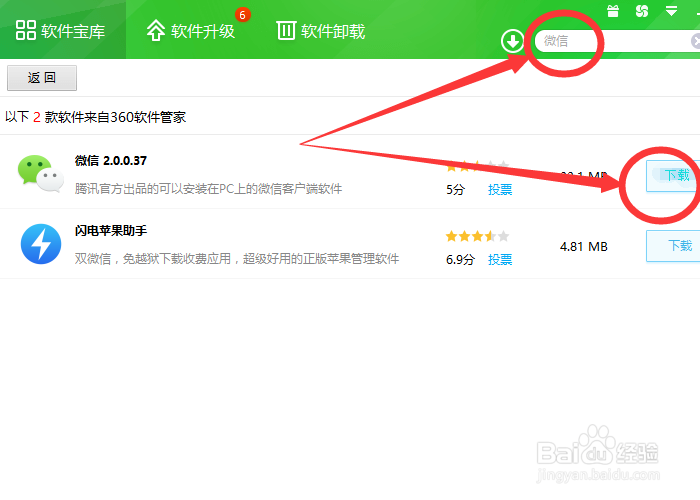The width and height of the screenshot is (700, 500).
Task: Focus the search box containing 微信
Action: tap(617, 41)
